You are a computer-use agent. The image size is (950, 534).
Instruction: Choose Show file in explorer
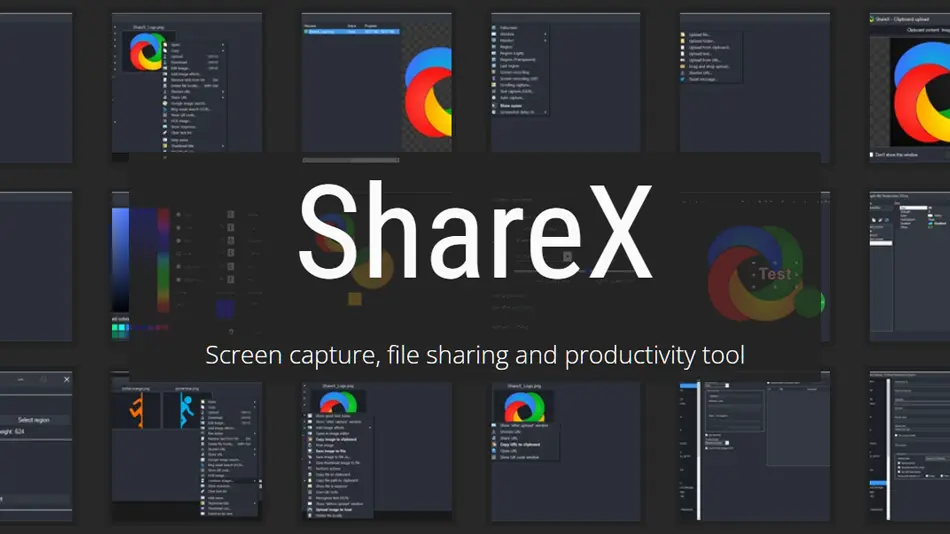click(x=332, y=486)
